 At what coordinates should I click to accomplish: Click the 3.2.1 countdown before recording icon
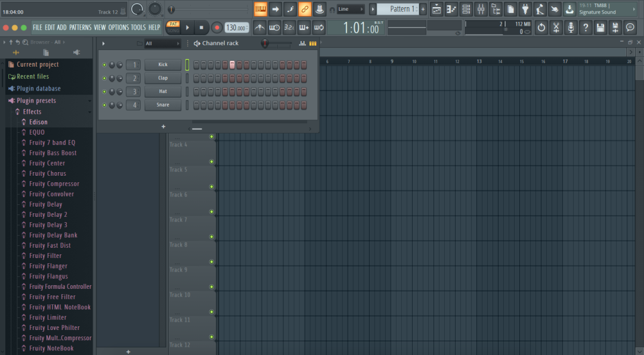[289, 27]
